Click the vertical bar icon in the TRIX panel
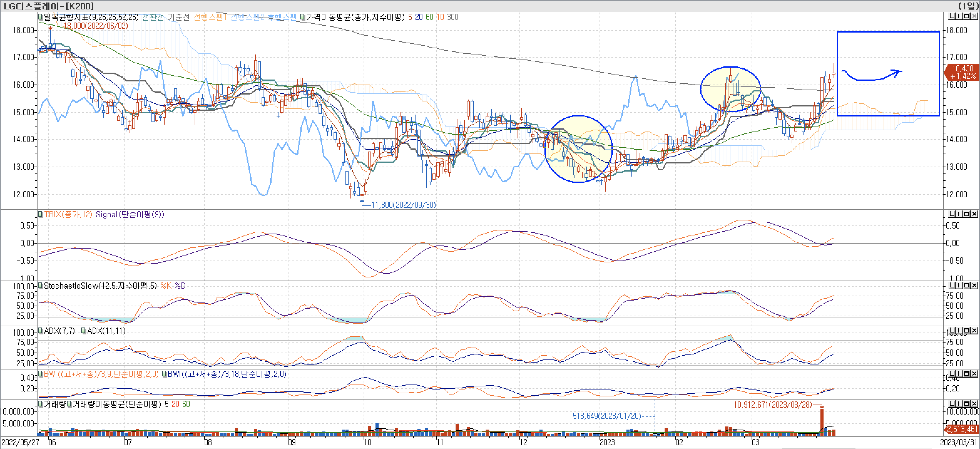Screen dimensions: 980x449 959,214
